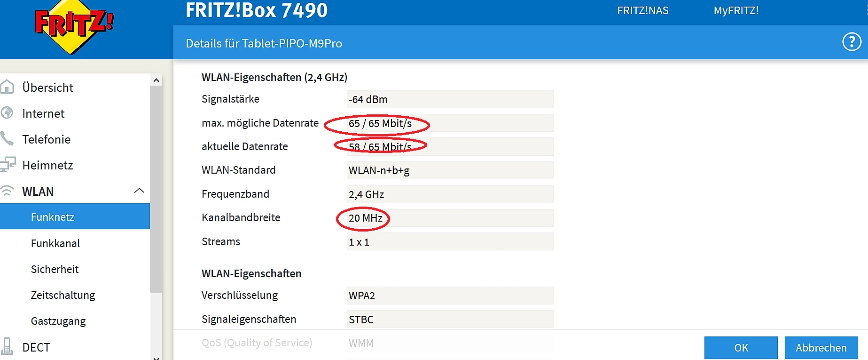Click the Details für Tablet-PIPO-M9Pro heading
The width and height of the screenshot is (868, 360).
tap(264, 43)
